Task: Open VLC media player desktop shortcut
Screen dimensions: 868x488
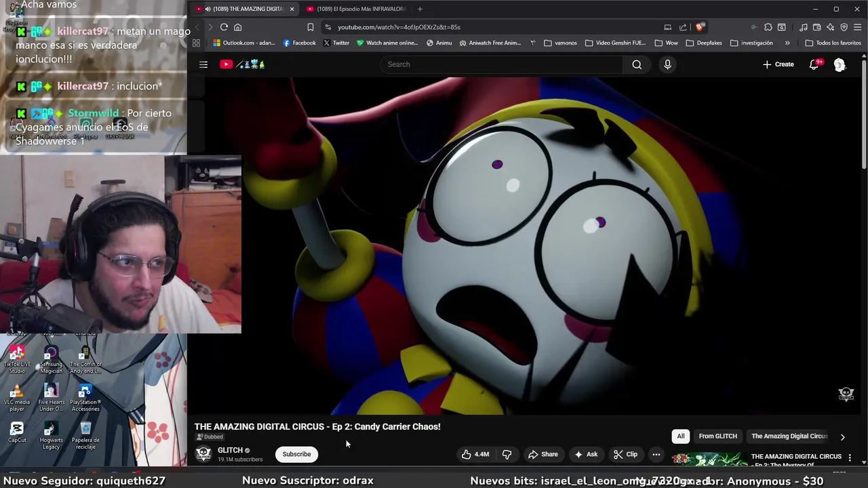Action: tap(17, 398)
